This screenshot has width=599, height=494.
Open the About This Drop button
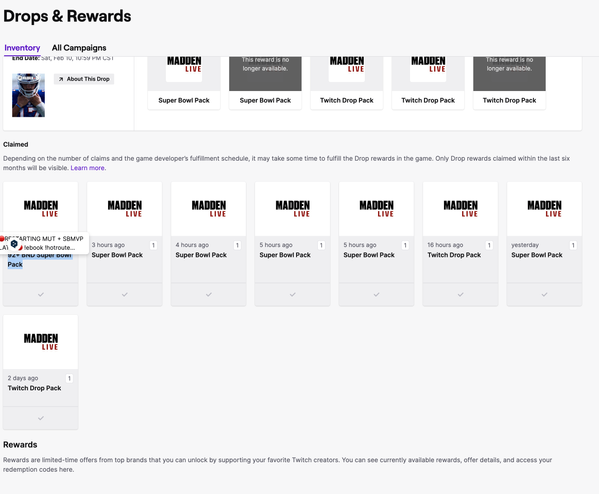tap(84, 79)
